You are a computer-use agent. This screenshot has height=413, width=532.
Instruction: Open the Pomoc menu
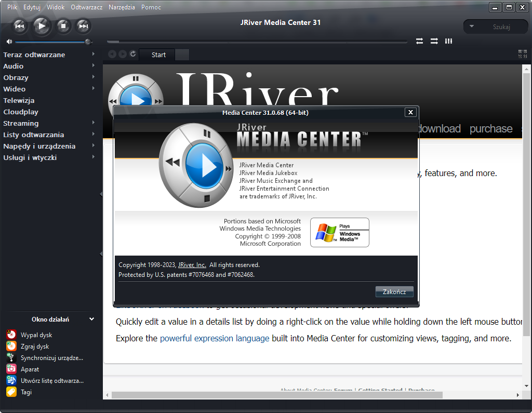151,7
